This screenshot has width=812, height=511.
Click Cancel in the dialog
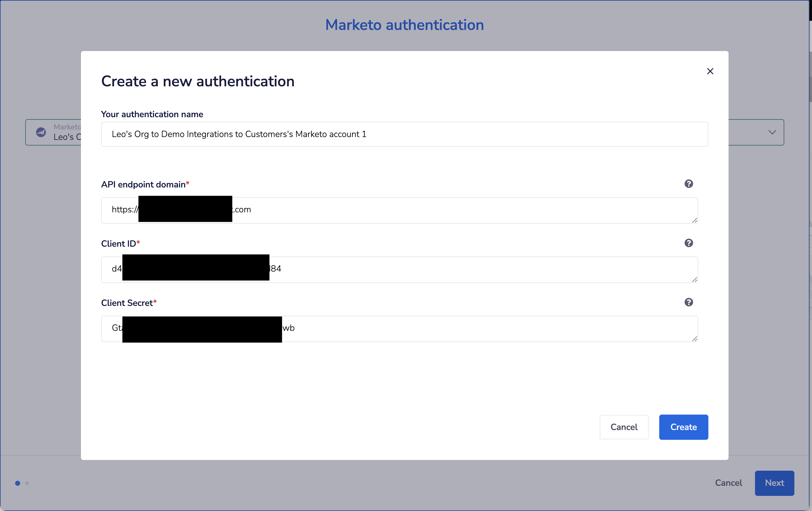624,427
